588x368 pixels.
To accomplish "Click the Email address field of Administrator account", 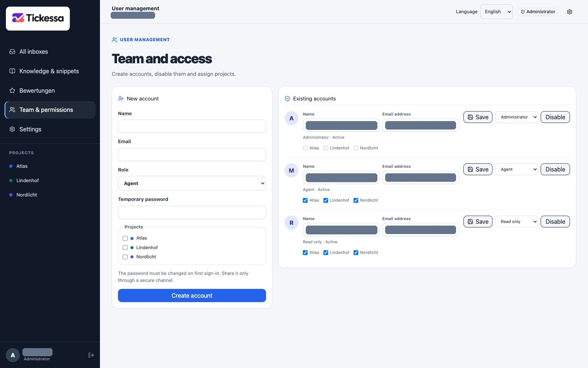I will (420, 125).
